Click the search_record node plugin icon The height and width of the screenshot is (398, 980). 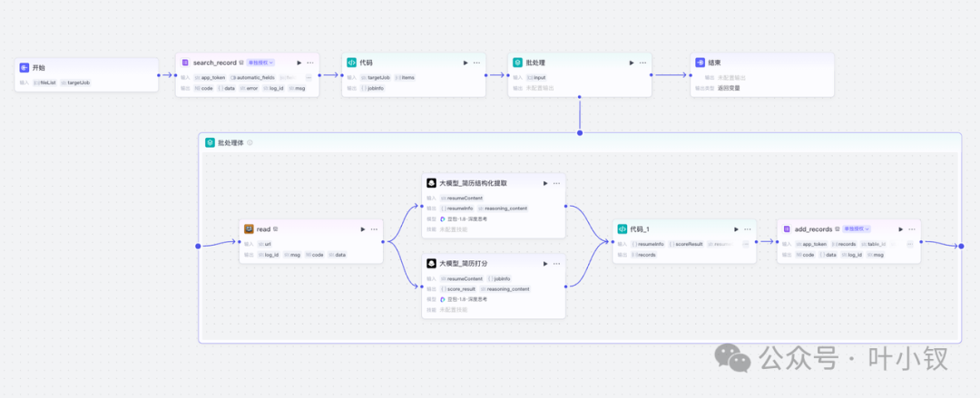(185, 63)
